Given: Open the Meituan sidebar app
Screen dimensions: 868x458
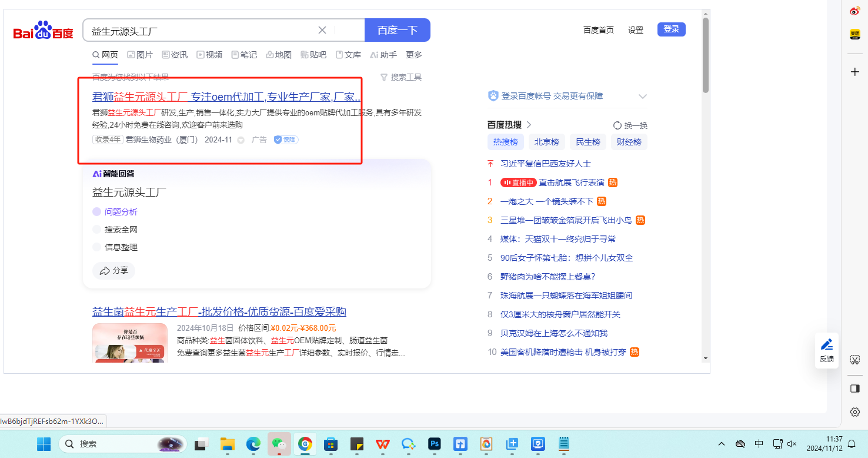Looking at the screenshot, I should (855, 34).
